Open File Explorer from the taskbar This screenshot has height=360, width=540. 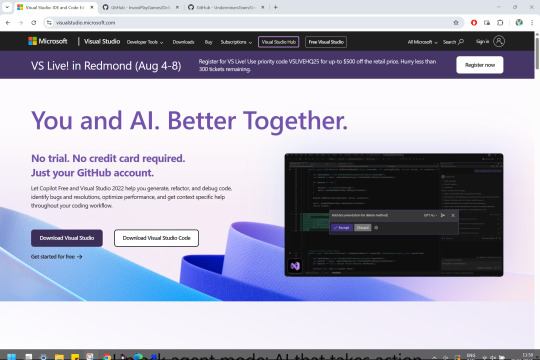59,357
